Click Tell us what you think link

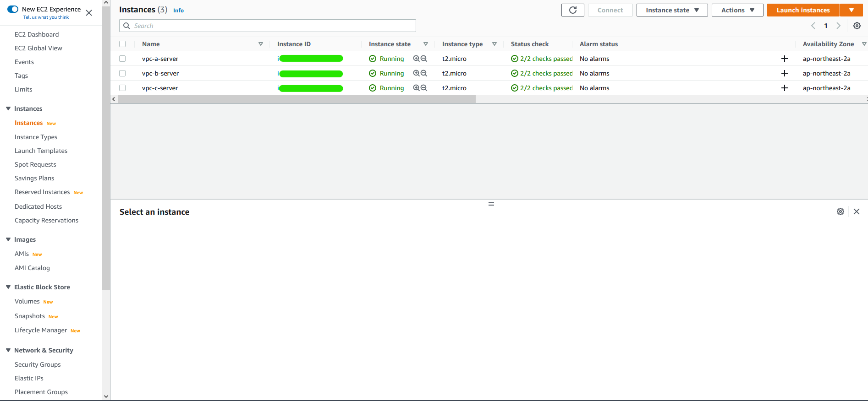click(46, 17)
